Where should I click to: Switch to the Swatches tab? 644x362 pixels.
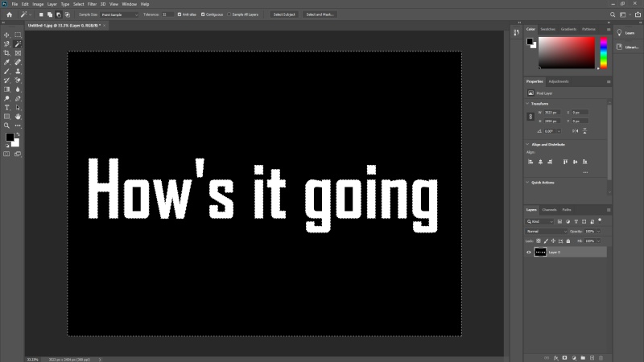[547, 29]
